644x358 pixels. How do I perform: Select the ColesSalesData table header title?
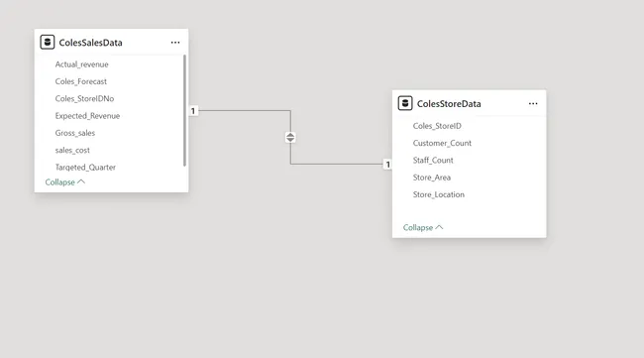point(90,43)
